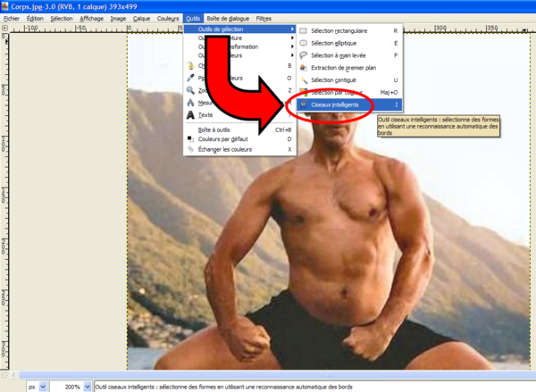Click the horizontal scrollbar track under the canvas
Viewport: 536px width, 392px height.
[277, 375]
